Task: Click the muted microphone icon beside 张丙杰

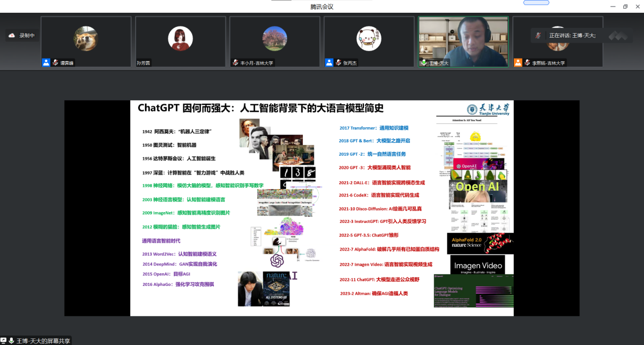Action: 339,63
